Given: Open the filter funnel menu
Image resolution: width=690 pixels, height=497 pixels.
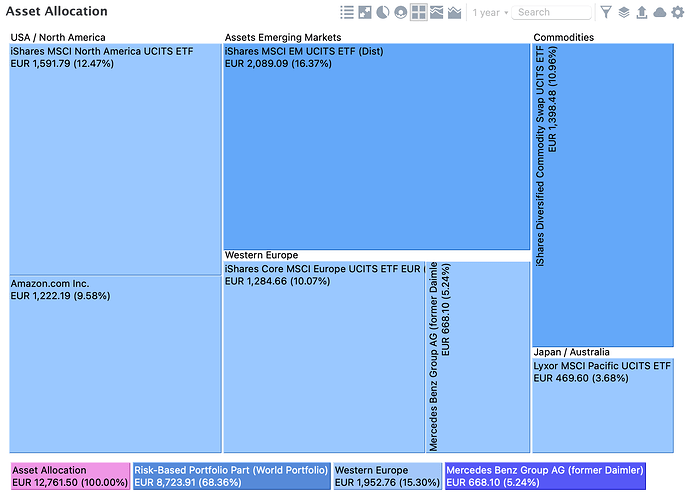Looking at the screenshot, I should click(x=606, y=13).
